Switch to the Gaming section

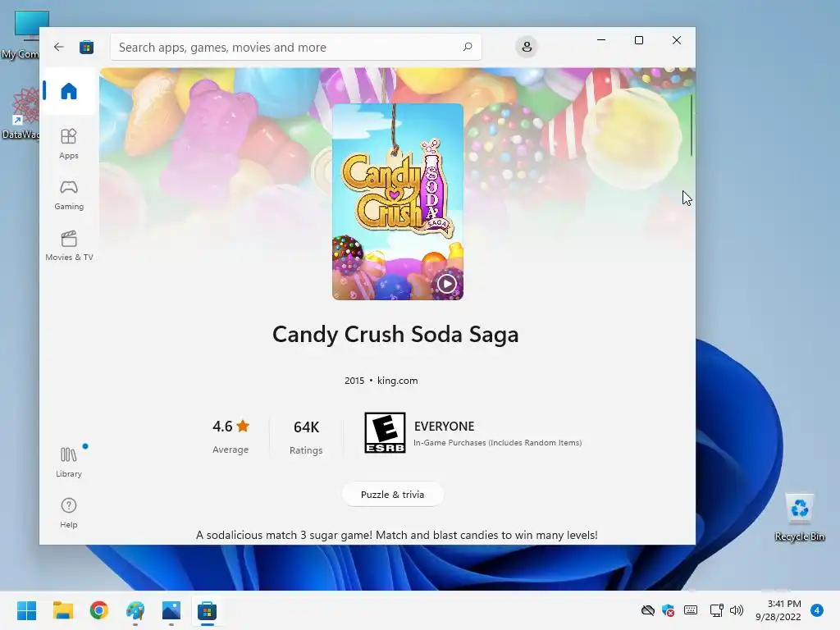tap(69, 194)
